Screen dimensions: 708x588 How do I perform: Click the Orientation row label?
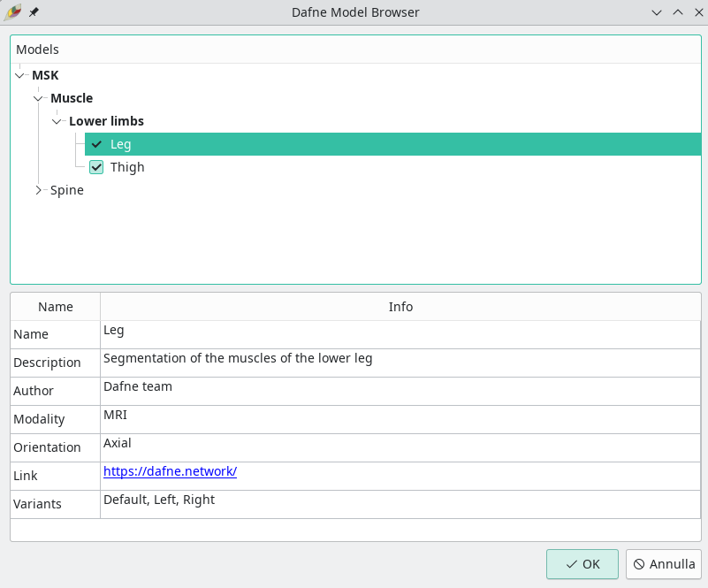[47, 447]
